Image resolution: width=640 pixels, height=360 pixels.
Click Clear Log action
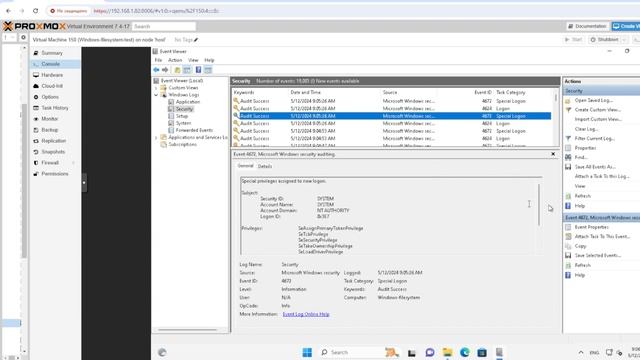pos(586,129)
